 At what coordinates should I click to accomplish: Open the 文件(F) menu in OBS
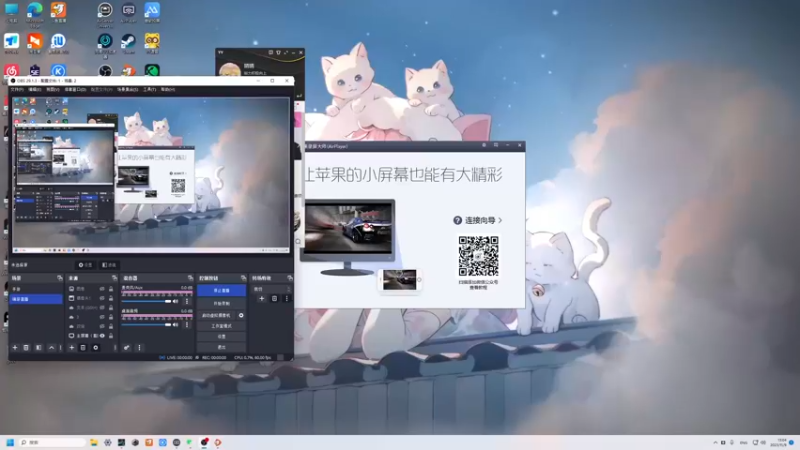point(17,89)
